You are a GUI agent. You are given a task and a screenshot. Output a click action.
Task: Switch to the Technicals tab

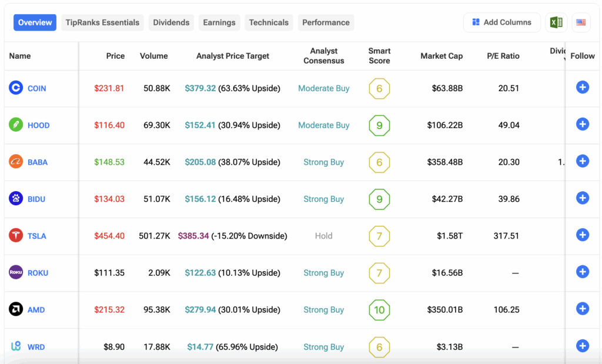pyautogui.click(x=269, y=22)
